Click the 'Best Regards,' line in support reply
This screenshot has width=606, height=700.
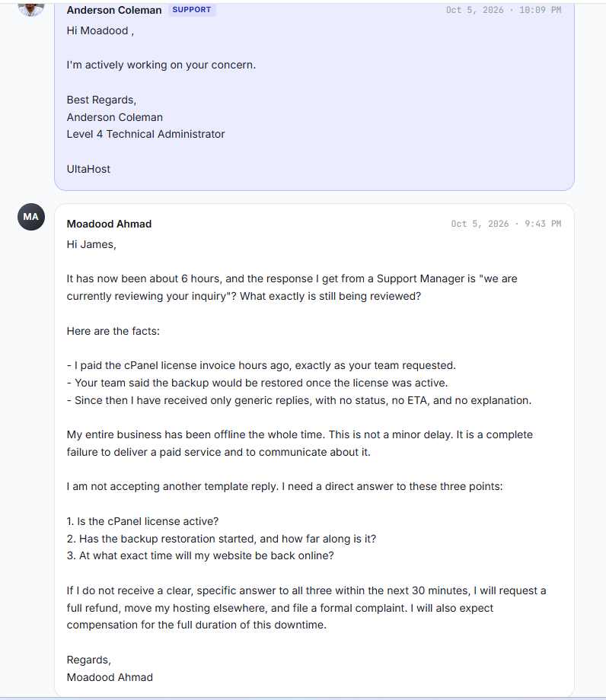(101, 100)
